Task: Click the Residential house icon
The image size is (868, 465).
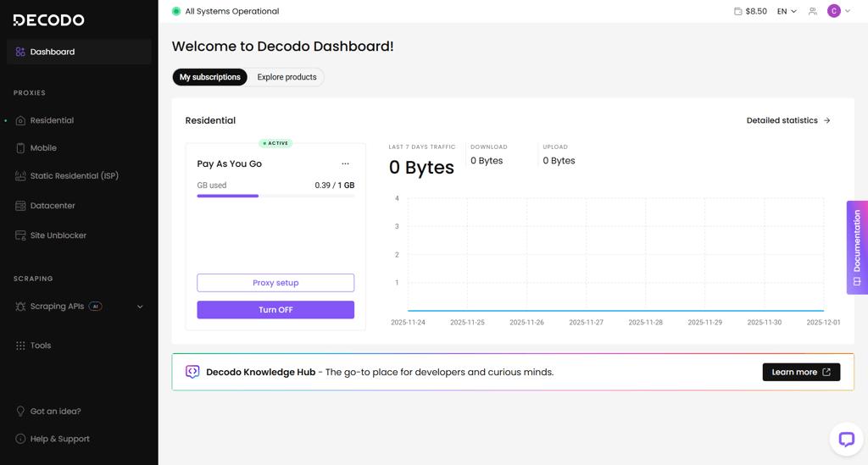Action: click(20, 120)
